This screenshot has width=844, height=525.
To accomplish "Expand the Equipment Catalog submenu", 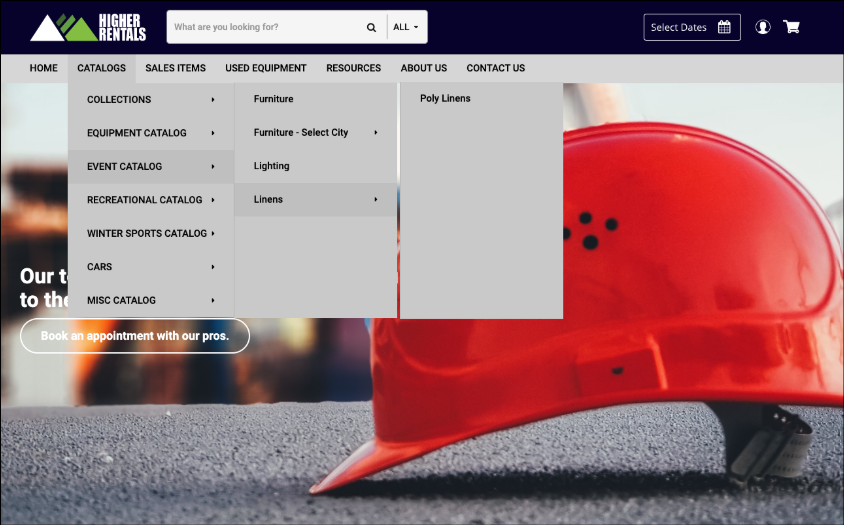I will [x=150, y=133].
